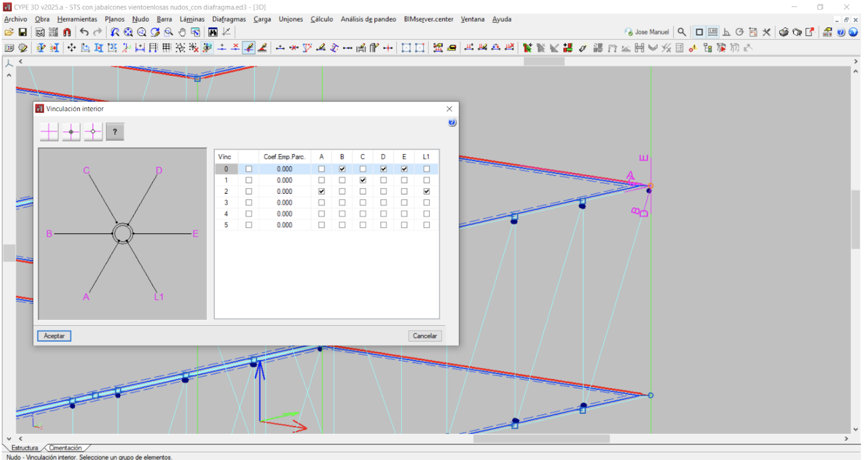Viewport: 868px width, 460px height.
Task: Switch to the Cimentación tab
Action: 65,448
